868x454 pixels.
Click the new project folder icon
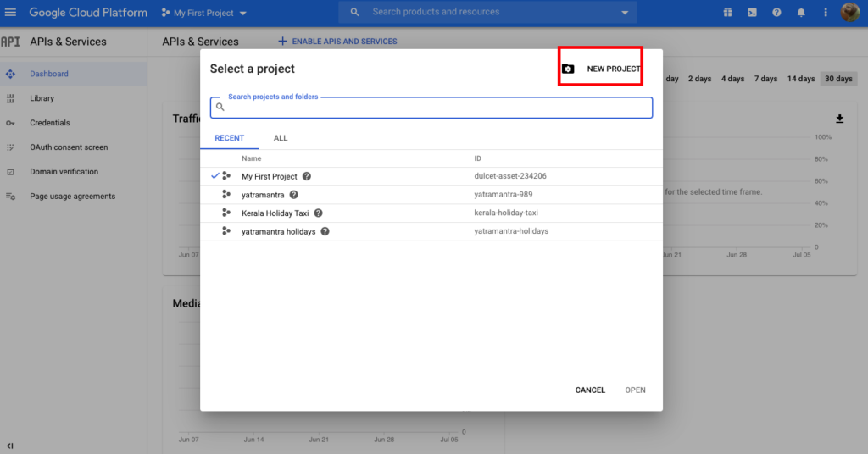[x=568, y=69]
